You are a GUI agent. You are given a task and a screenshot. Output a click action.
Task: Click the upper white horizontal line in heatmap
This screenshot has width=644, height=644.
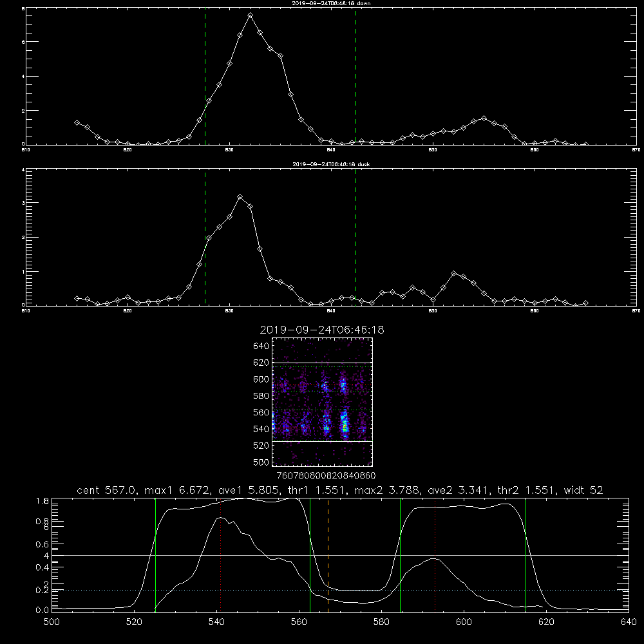click(323, 363)
